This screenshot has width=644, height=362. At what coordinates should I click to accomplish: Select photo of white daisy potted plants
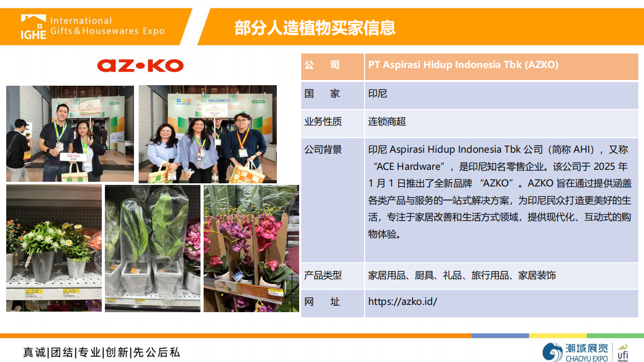coord(54,248)
